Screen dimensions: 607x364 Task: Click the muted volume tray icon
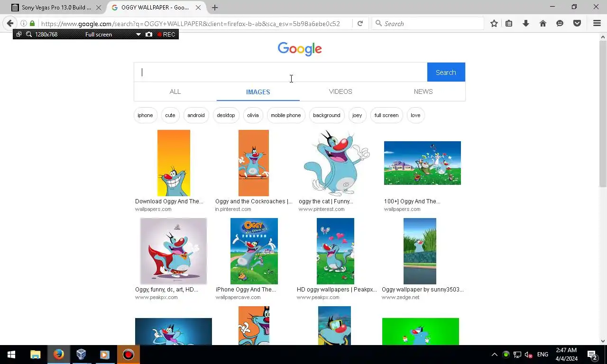coord(529,355)
